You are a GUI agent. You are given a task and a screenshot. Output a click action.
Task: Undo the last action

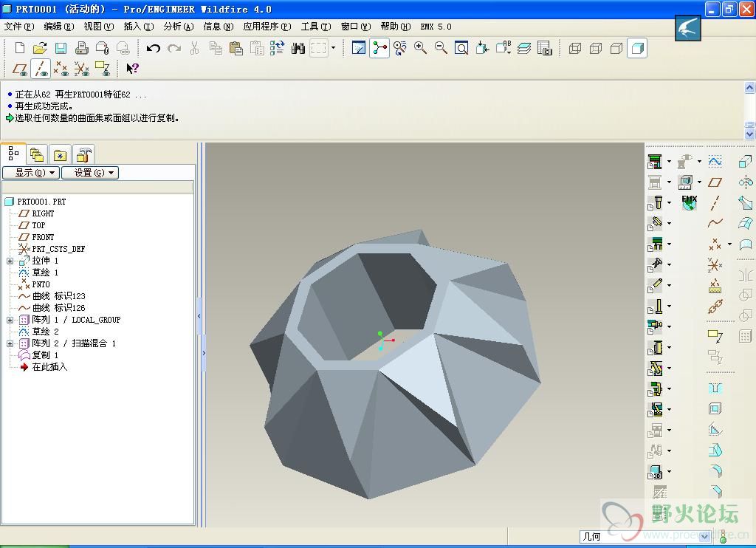pos(154,48)
